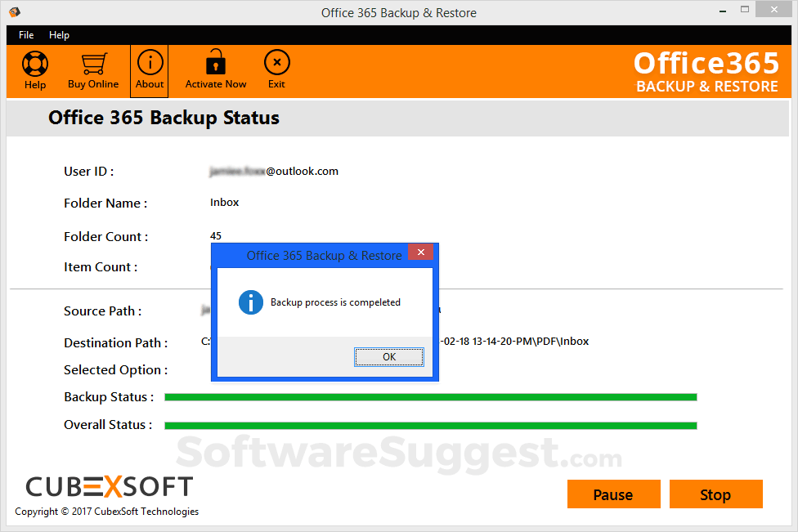
Task: Click the Stop button
Action: [715, 494]
